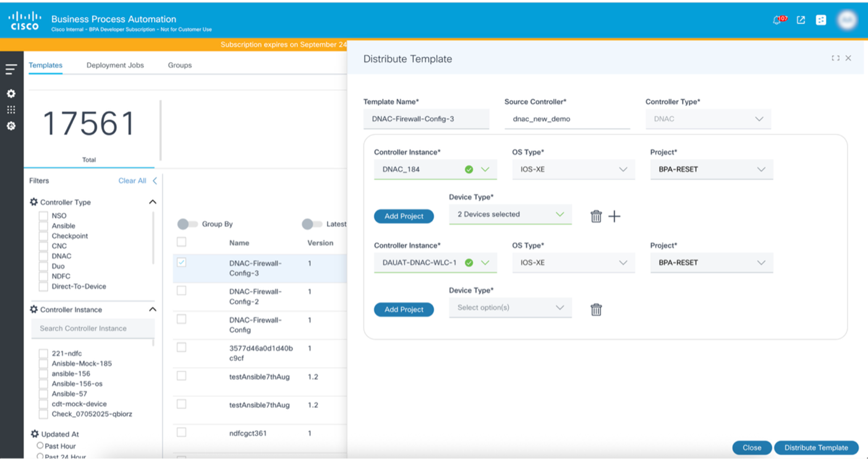Open the Controller Instance DAUAT-DNAC-WLC-1 dropdown
Screen dimensions: 868x461
(435, 263)
